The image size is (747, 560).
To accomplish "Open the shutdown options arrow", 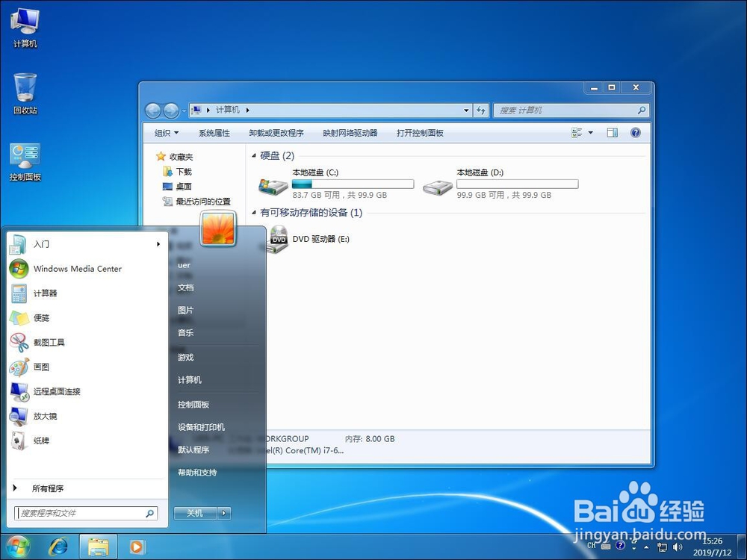I will pyautogui.click(x=224, y=514).
